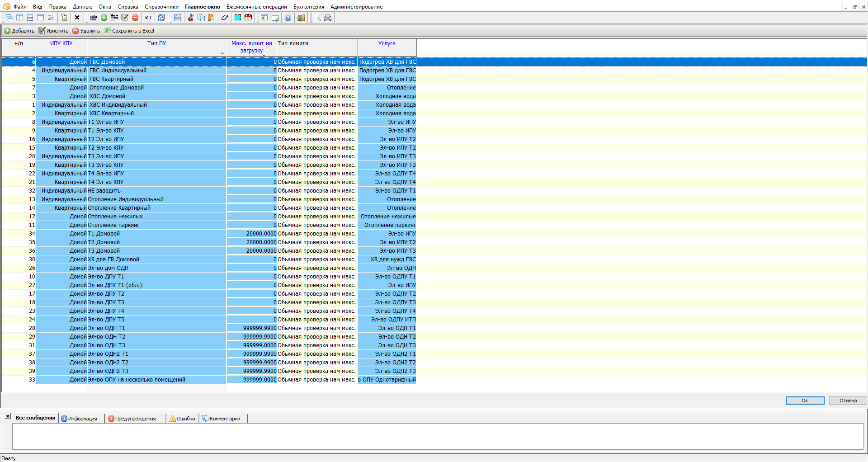Click the black X close-window icon
868x462 pixels.
77,18
